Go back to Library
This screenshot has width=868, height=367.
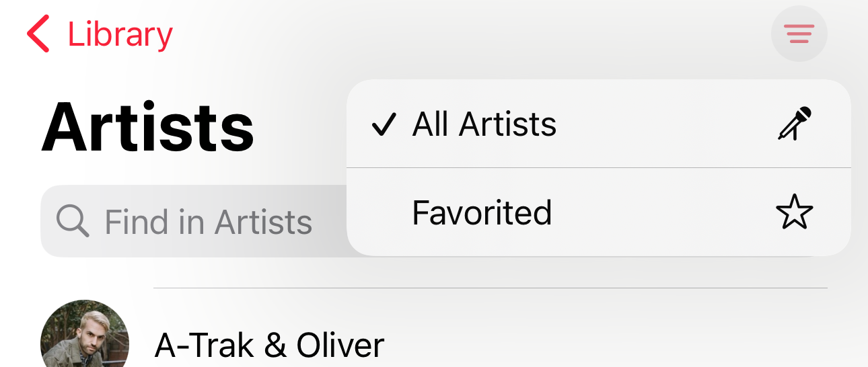point(100,34)
